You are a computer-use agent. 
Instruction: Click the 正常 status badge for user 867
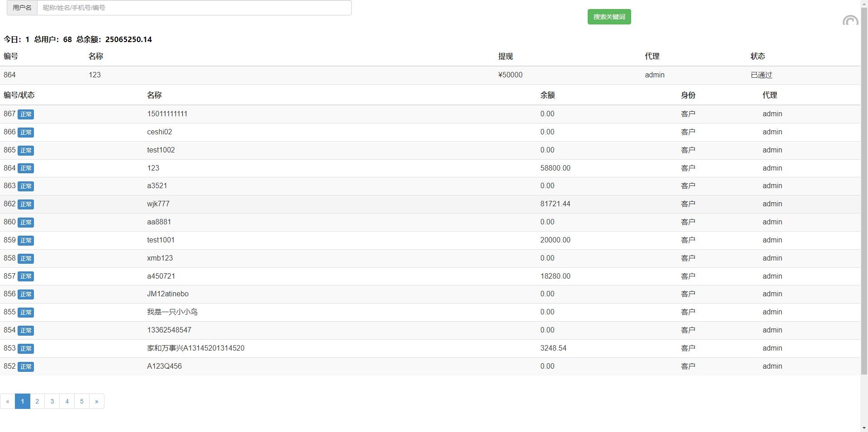click(26, 114)
